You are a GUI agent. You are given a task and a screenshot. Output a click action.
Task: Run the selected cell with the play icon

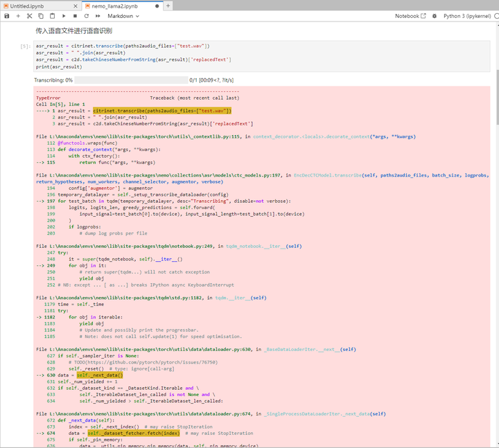pos(64,16)
